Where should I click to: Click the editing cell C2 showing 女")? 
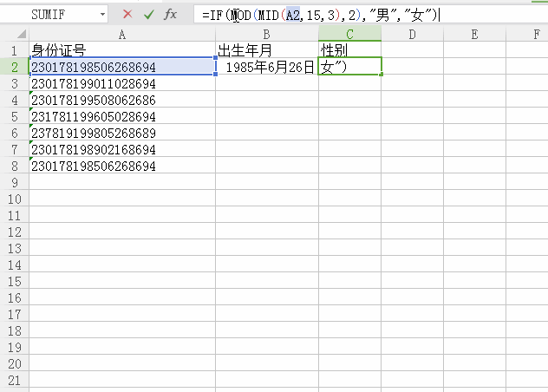pyautogui.click(x=349, y=66)
